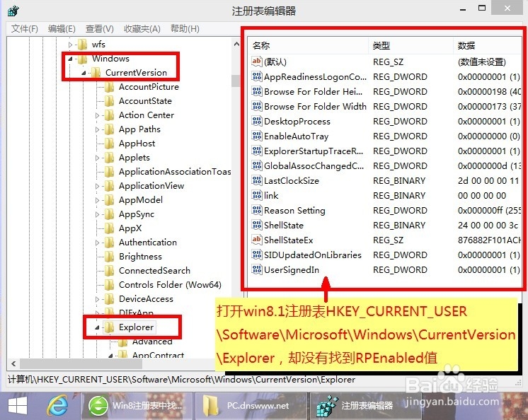
Task: Select the AppHost folder icon
Action: point(109,144)
